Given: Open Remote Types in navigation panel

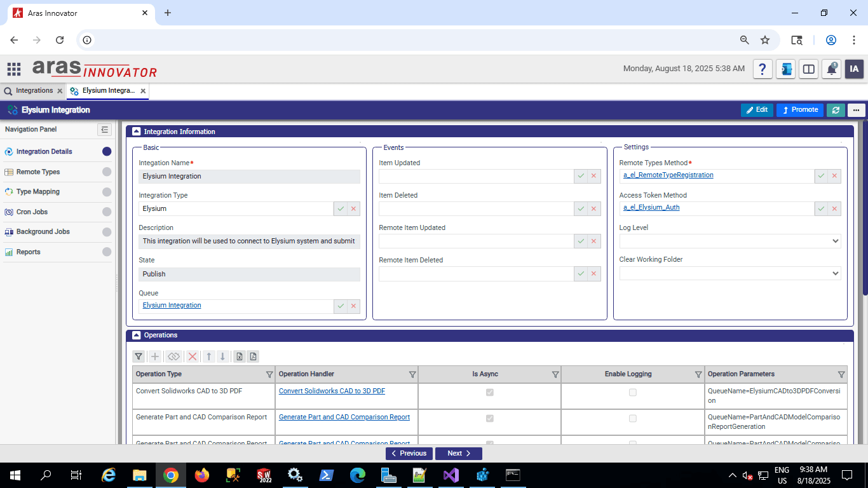Looking at the screenshot, I should pos(38,172).
